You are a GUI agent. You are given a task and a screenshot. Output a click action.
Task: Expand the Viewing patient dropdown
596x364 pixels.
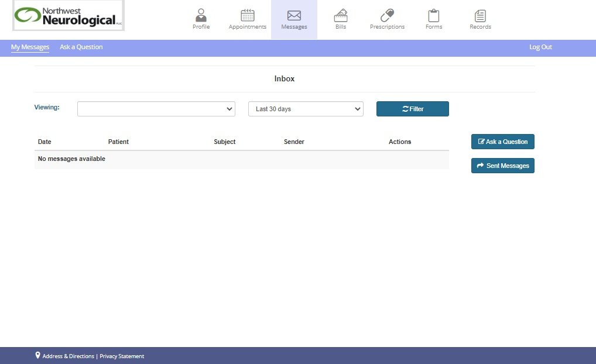tap(156, 109)
